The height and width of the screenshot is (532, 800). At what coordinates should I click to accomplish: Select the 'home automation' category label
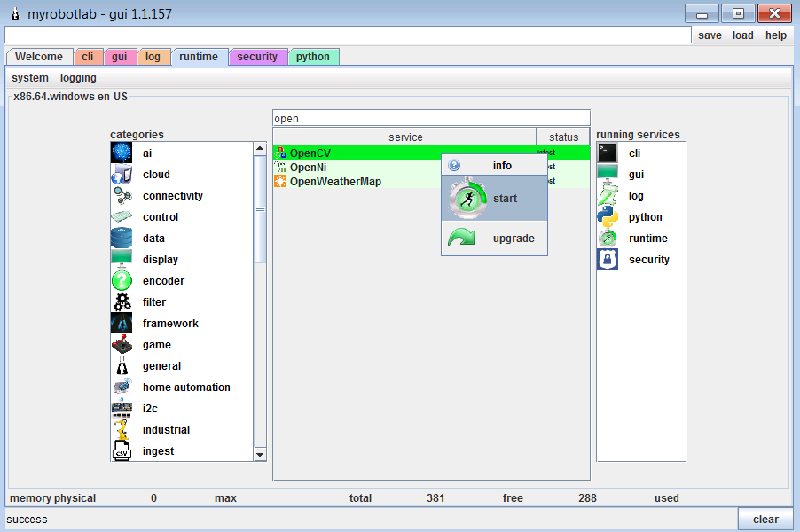coord(186,387)
